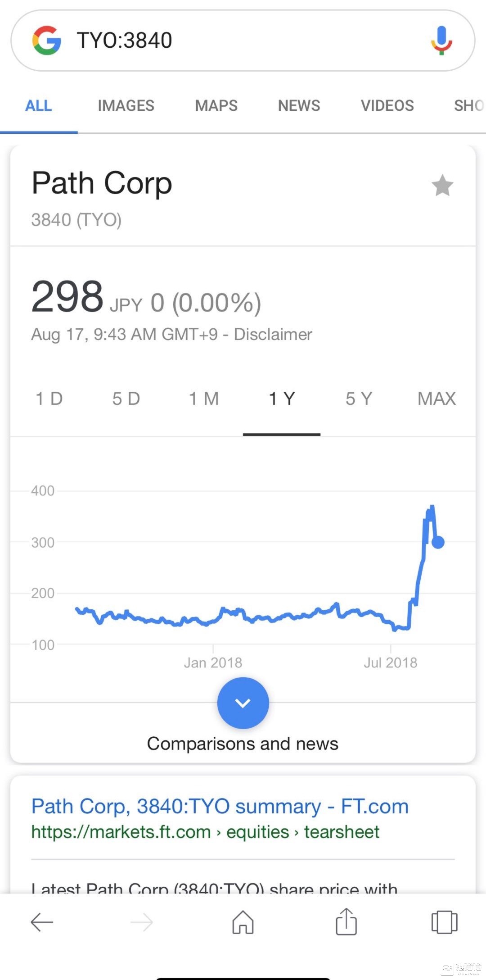Select the Videos search tab
This screenshot has height=980, width=486.
[387, 106]
